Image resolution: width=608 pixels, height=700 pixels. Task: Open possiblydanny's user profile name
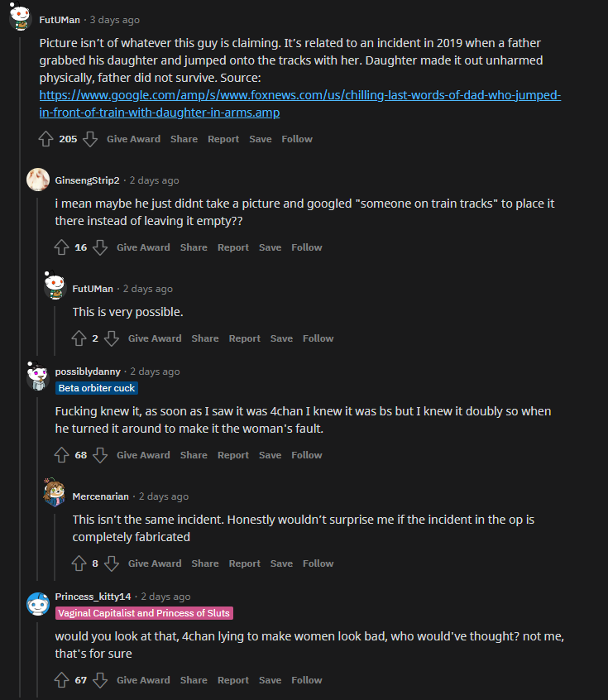[x=88, y=372]
